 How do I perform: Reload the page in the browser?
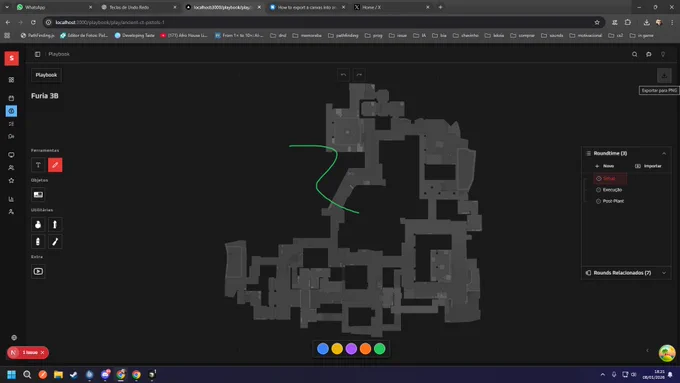[x=33, y=22]
